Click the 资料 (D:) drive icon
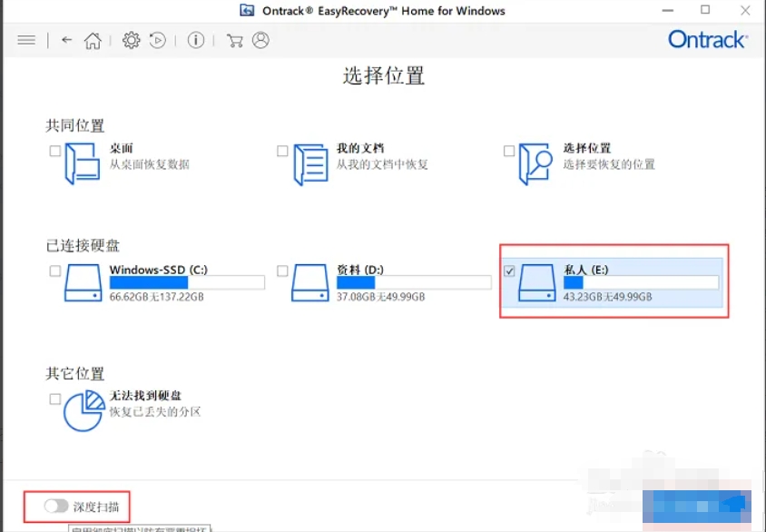Image resolution: width=766 pixels, height=532 pixels. 310,283
